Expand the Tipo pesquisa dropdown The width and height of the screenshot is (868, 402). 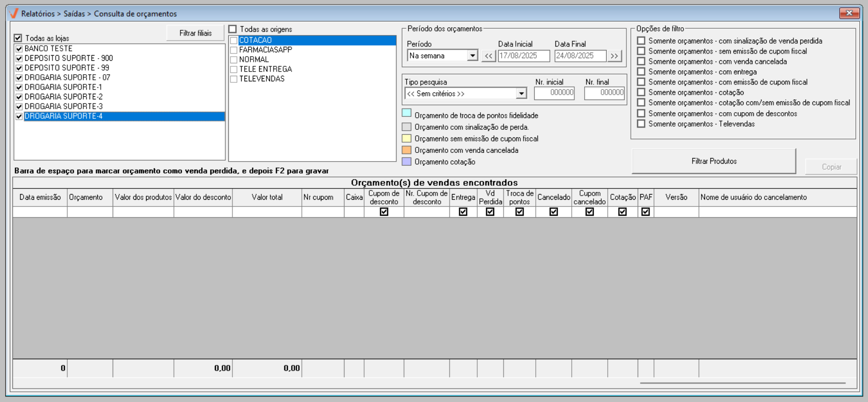click(521, 94)
